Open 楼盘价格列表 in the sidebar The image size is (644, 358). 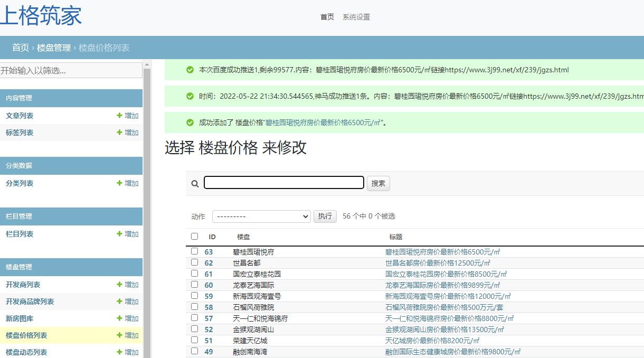click(26, 335)
